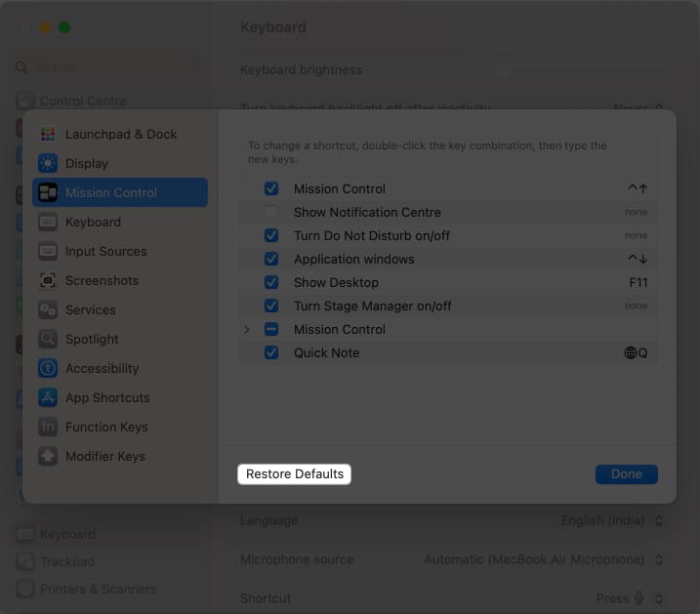Click the Modifier Keys arrow icon
The width and height of the screenshot is (700, 614).
[48, 456]
